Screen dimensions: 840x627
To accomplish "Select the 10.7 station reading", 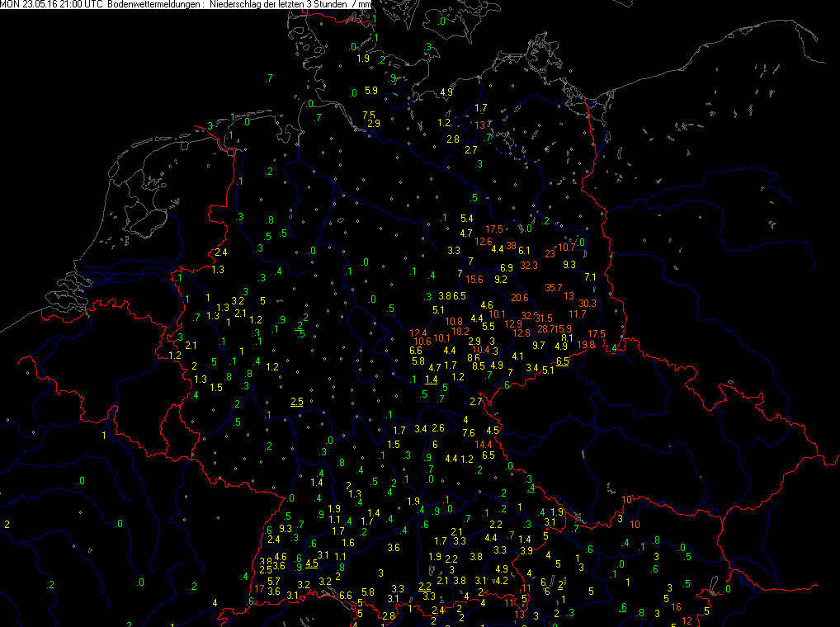I will (567, 247).
